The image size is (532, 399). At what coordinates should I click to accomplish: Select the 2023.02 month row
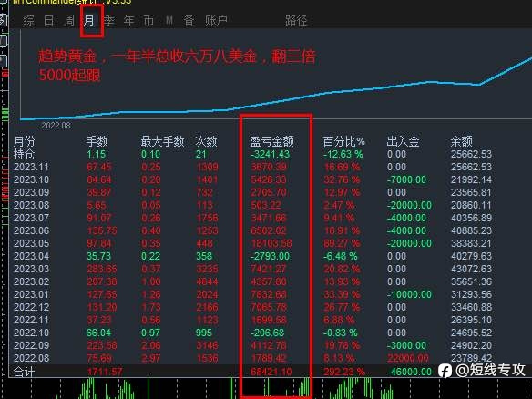(252, 281)
